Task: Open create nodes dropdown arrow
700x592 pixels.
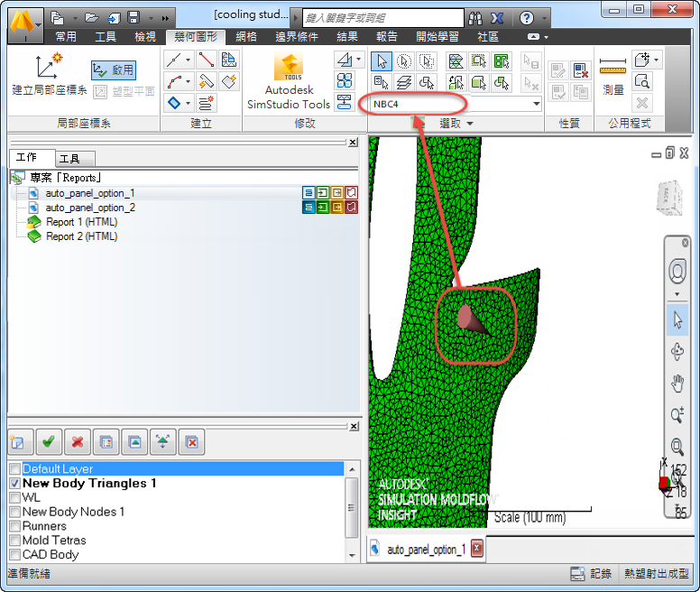Action: 188,60
